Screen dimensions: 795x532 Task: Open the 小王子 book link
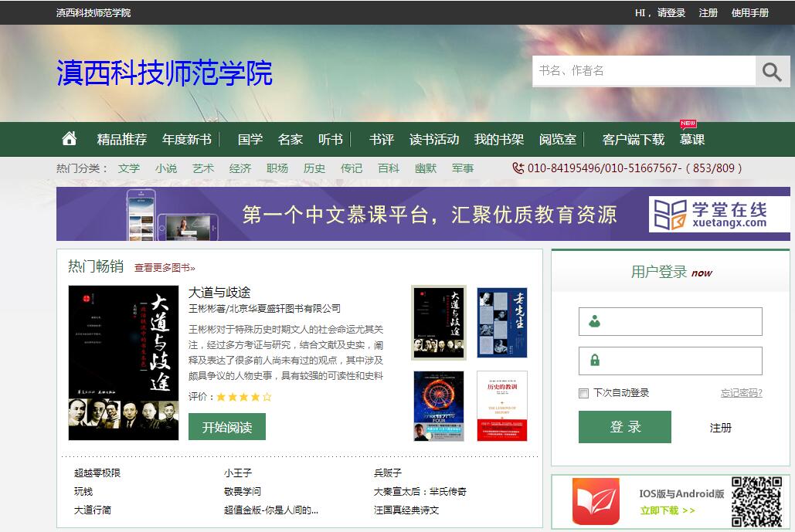pos(238,473)
